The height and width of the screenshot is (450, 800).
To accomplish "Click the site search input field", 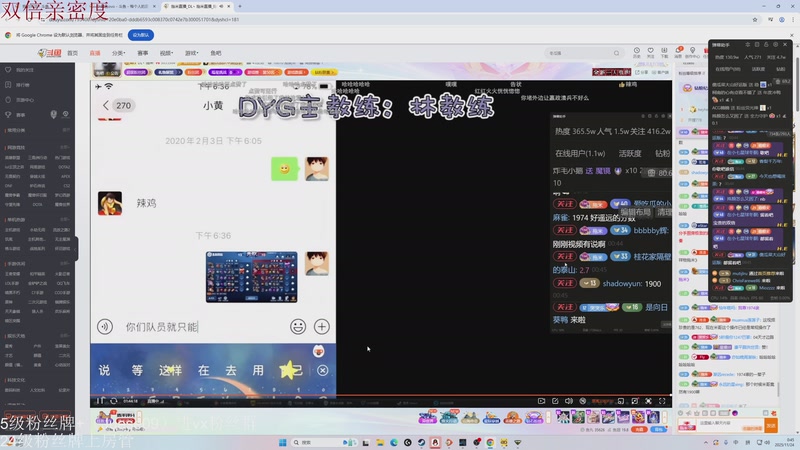I will click(579, 53).
